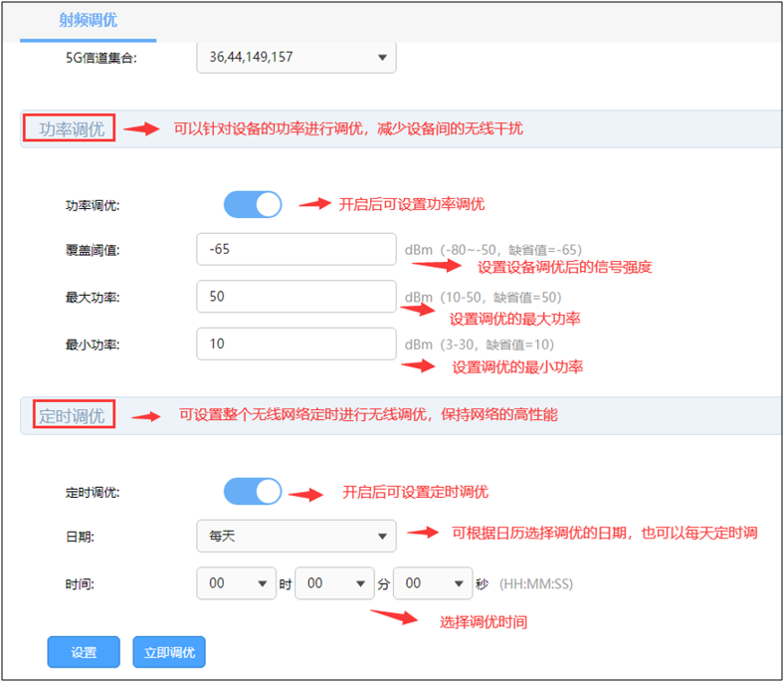The image size is (784, 682).
Task: Click the red arrow next to 选择调优时间
Action: (395, 616)
